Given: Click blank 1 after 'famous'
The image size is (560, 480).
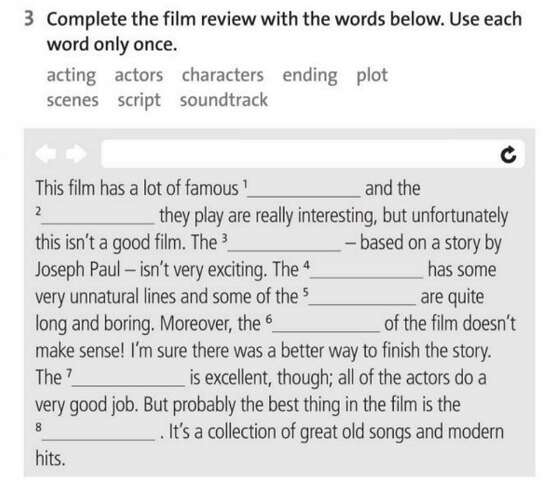Looking at the screenshot, I should 304,189.
